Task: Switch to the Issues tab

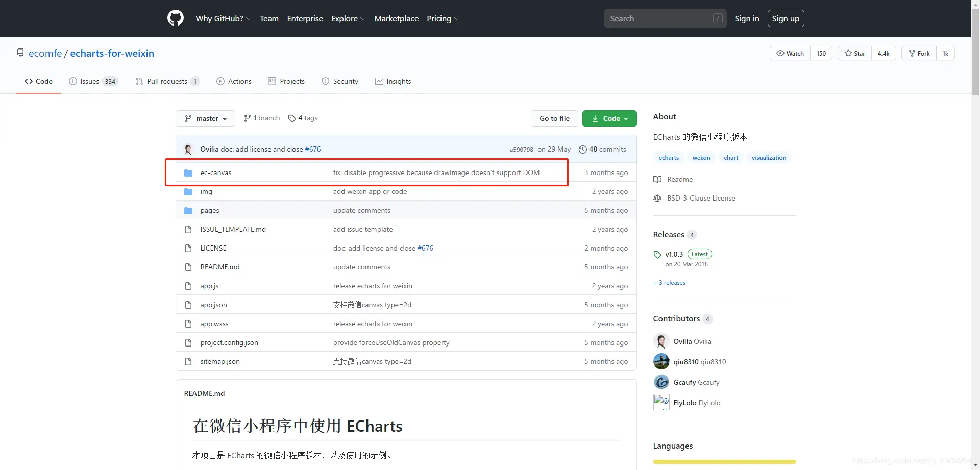Action: (93, 81)
